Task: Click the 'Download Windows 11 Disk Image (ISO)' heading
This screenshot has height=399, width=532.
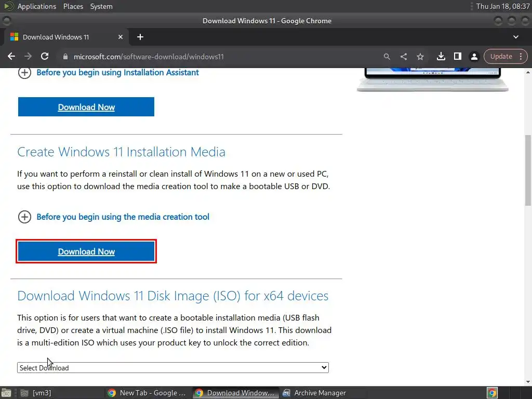Action: 172,296
